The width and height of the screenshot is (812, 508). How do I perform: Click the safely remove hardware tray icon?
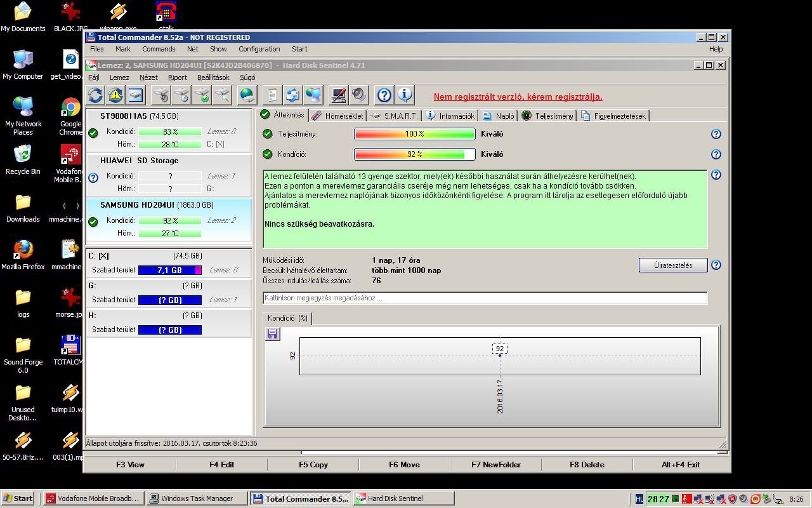[x=766, y=499]
